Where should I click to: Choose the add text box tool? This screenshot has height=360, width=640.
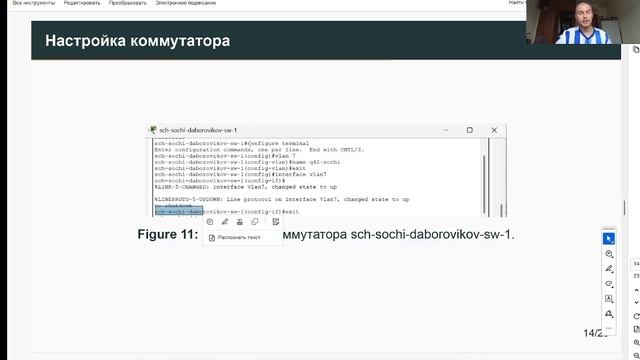pyautogui.click(x=609, y=298)
